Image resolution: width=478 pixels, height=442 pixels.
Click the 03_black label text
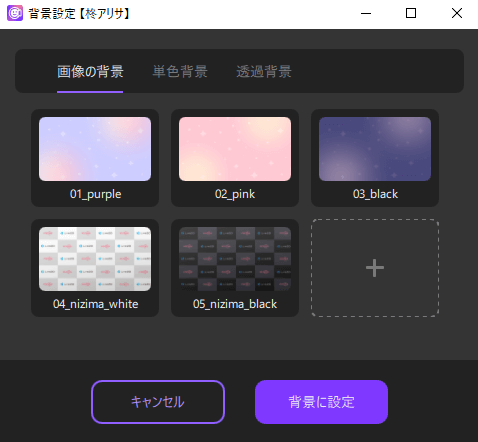375,194
